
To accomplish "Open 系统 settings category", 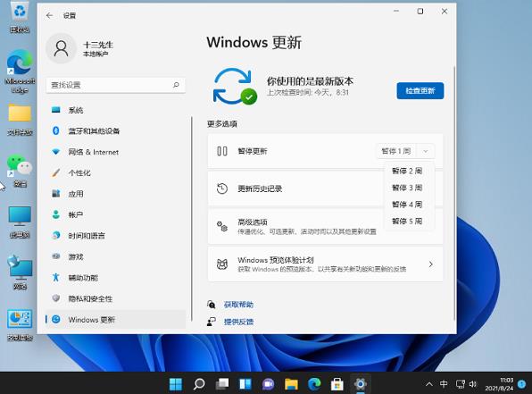I will point(115,110).
